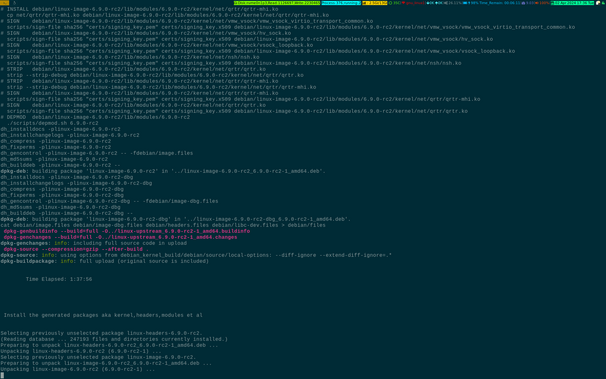This screenshot has height=379, width=606.
Task: Click 'Unpacking linux-image-6.9.0-rc2 (6.9.0-rc2-1)' line
Action: [x=78, y=369]
